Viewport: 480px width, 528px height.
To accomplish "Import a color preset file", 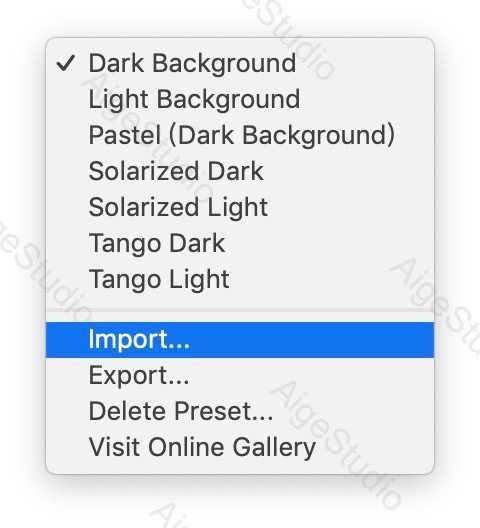I will (x=240, y=340).
